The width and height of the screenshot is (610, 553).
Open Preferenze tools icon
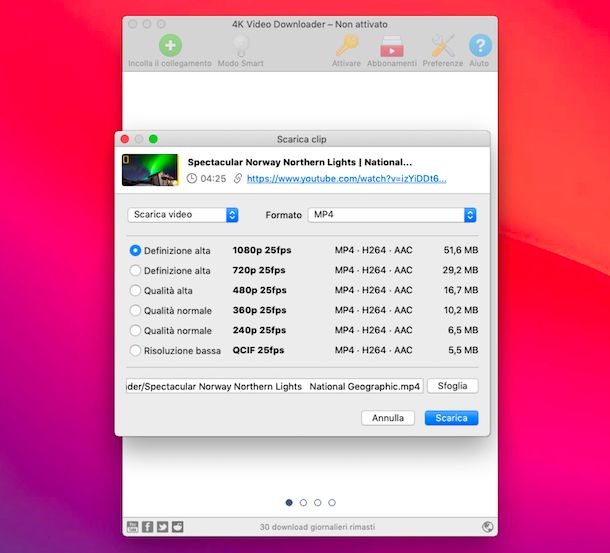(x=443, y=46)
